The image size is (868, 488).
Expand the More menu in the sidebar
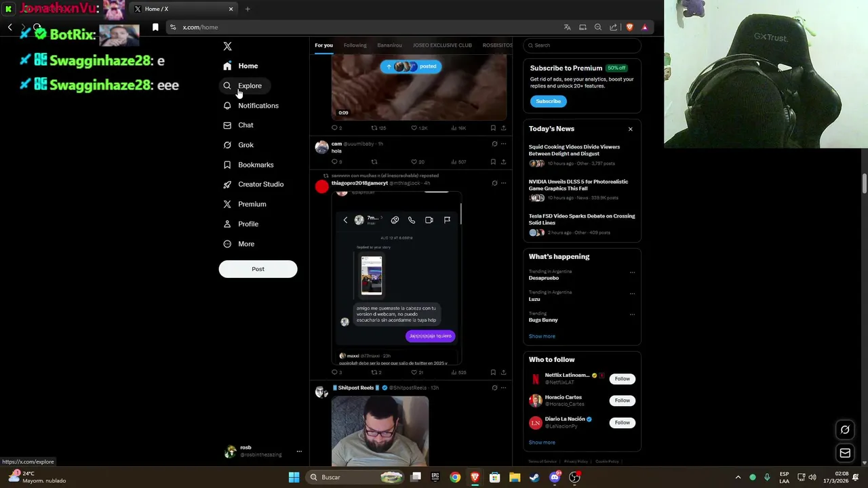coord(239,244)
